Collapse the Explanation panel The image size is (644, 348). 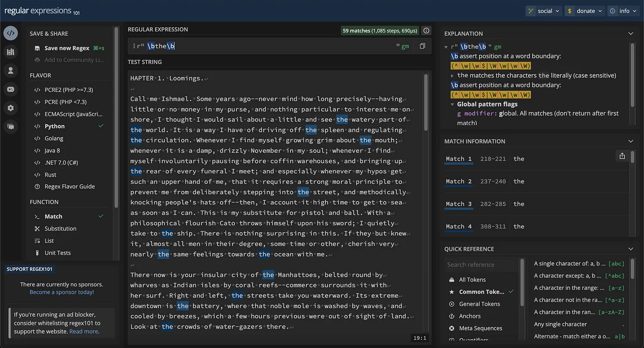pos(630,33)
